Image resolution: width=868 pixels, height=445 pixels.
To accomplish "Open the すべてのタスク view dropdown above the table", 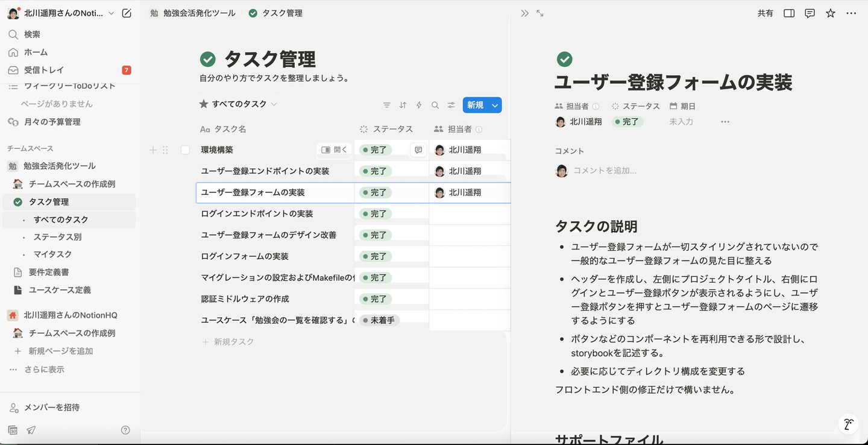I will click(x=239, y=104).
